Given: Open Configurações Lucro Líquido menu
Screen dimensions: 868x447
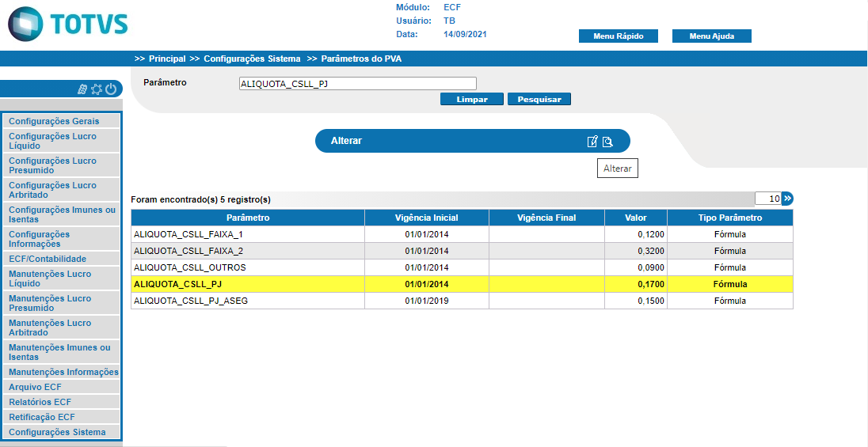Looking at the screenshot, I should [x=62, y=141].
